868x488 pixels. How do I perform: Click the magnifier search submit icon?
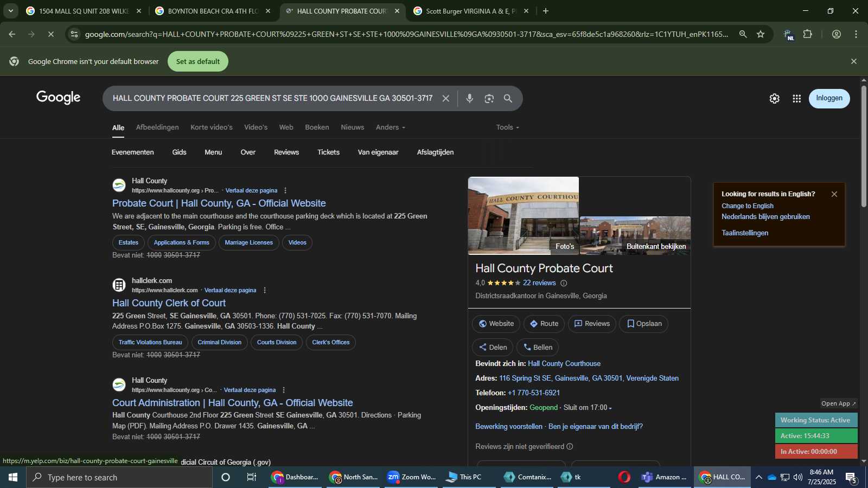pos(508,98)
